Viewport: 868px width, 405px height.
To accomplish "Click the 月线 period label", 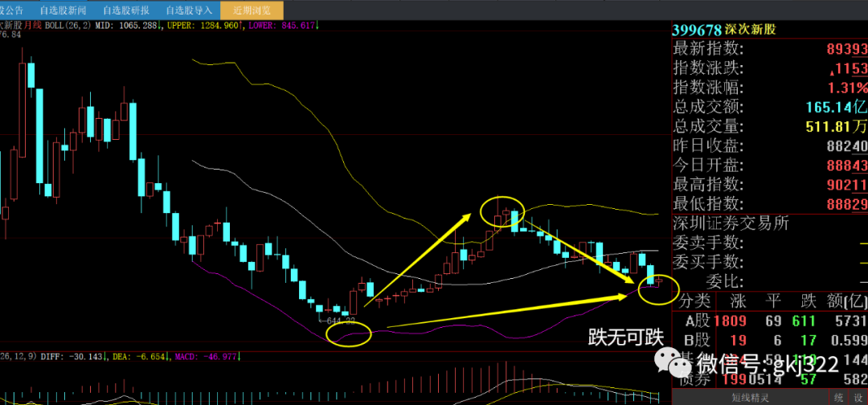I will click(33, 26).
